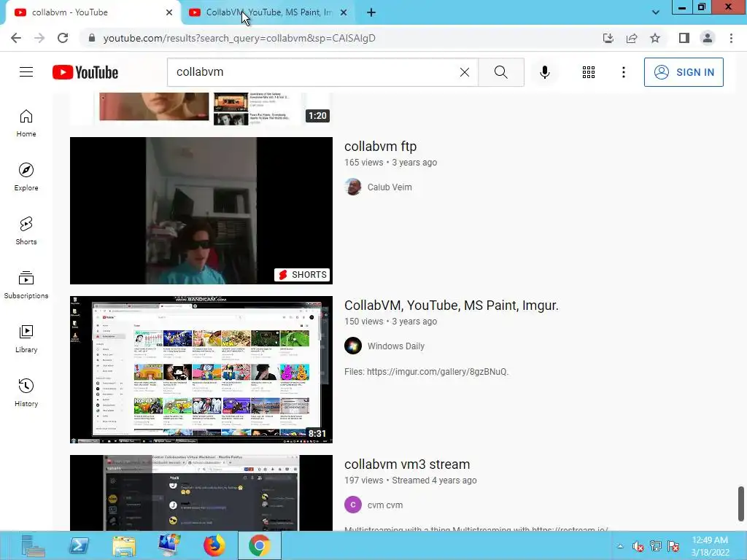This screenshot has height=560, width=747.
Task: Go forward in browser history
Action: click(39, 38)
